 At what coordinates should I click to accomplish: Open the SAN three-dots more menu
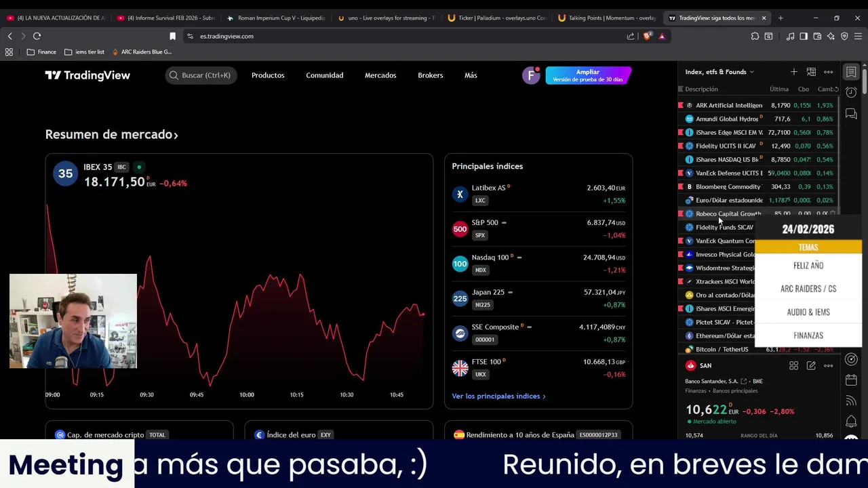pos(828,365)
